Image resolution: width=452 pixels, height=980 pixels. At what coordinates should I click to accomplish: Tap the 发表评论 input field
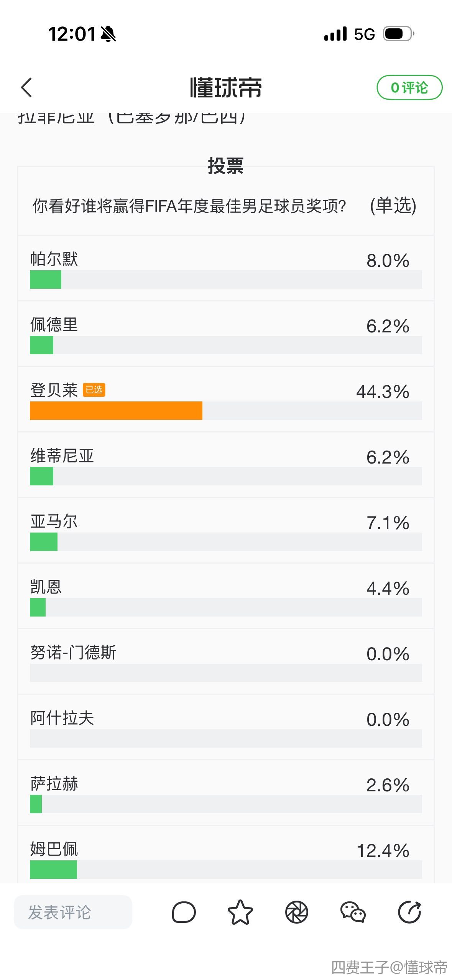[x=73, y=912]
